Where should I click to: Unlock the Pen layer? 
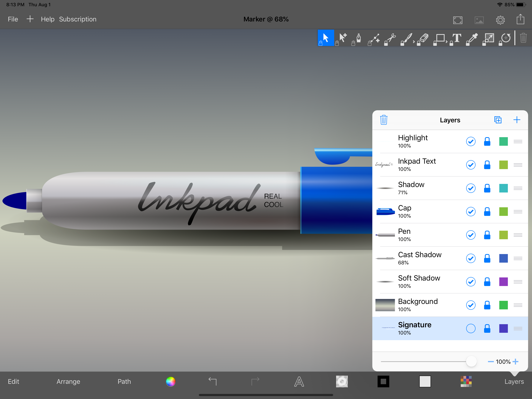(487, 235)
